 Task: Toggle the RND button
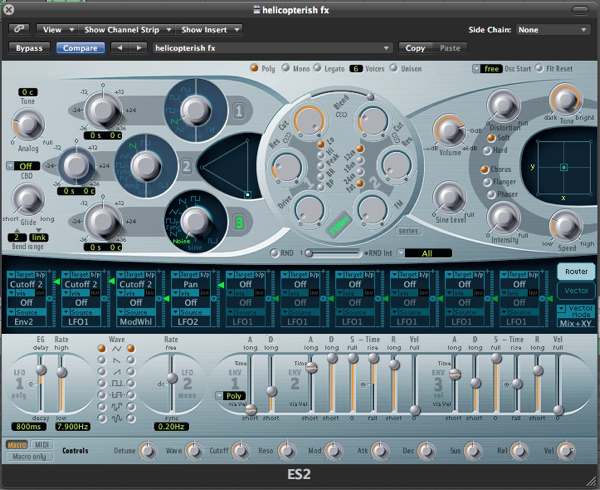[x=274, y=253]
